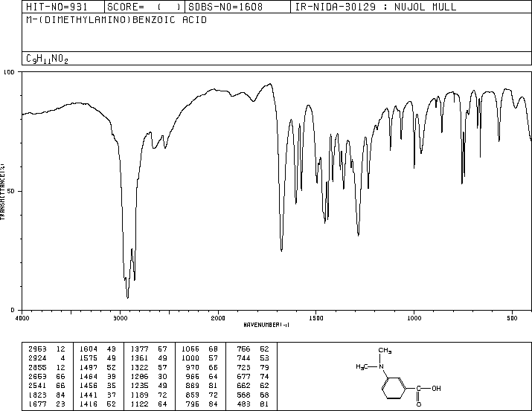Click the CH3 group atop the structure
This screenshot has height=411, width=532.
coord(385,351)
